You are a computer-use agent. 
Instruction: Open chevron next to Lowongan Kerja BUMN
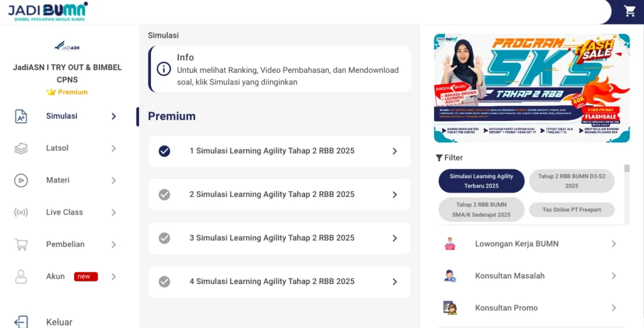tap(614, 244)
